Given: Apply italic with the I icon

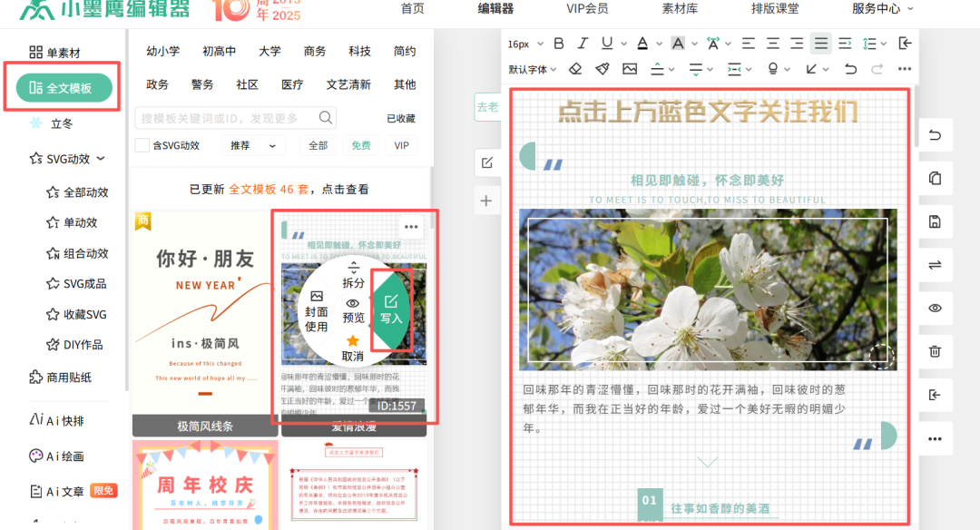Looking at the screenshot, I should pyautogui.click(x=583, y=44).
